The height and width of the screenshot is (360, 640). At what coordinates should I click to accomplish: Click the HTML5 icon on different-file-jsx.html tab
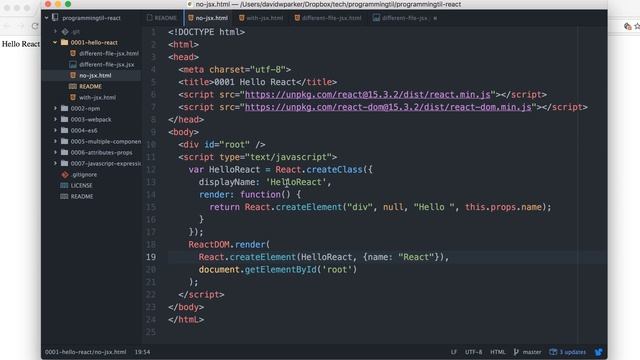click(297, 18)
